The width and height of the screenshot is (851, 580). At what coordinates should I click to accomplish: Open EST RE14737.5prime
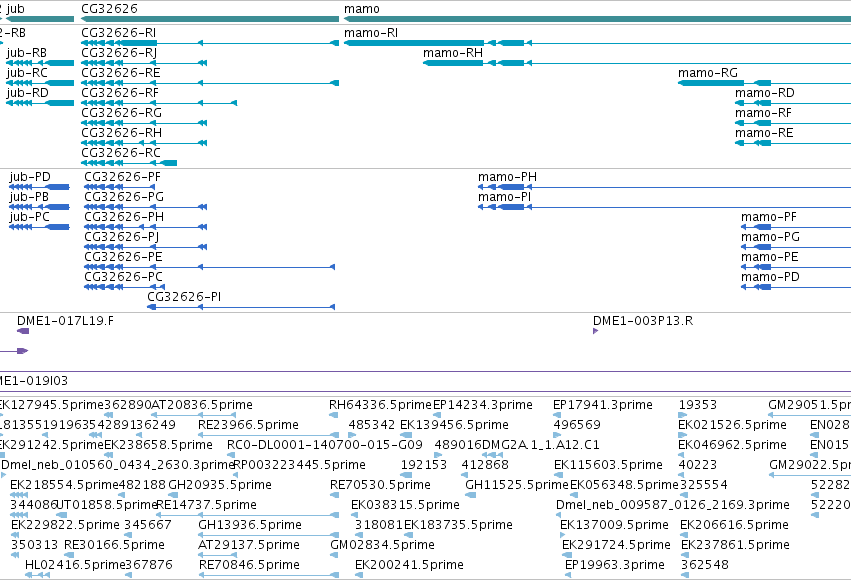[x=206, y=505]
